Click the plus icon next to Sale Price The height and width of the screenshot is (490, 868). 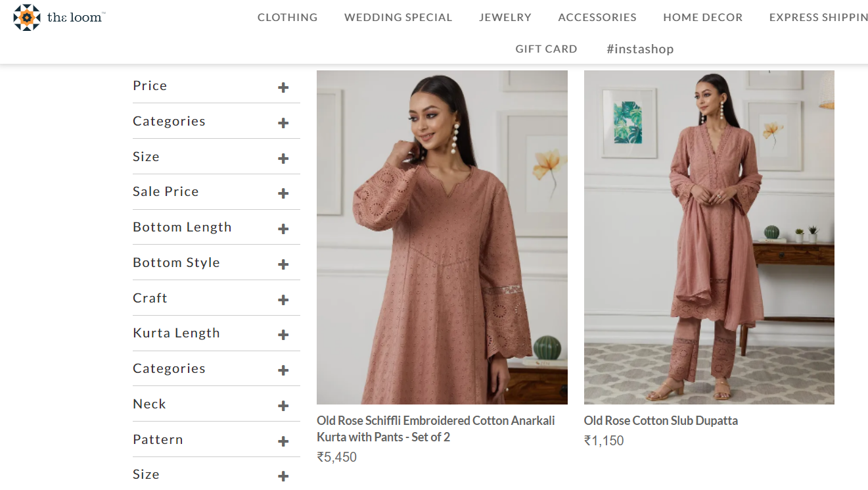tap(283, 193)
